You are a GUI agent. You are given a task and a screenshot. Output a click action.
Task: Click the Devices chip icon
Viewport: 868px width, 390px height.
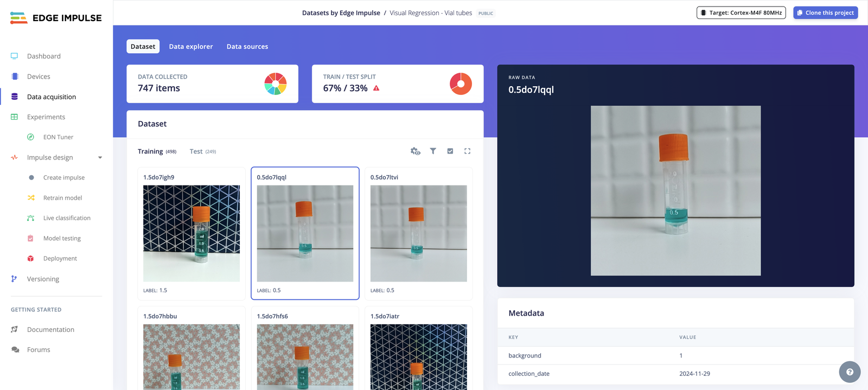point(15,76)
